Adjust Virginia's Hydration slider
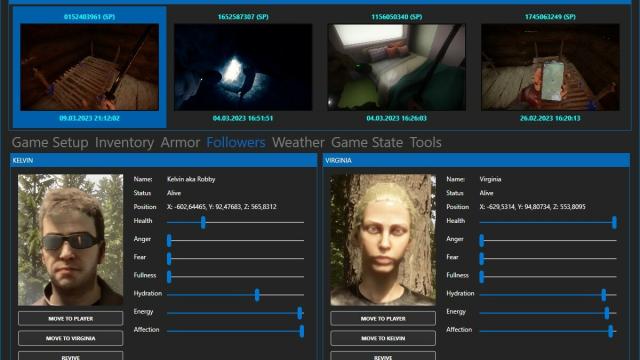Screen dimensions: 640x360 tap(548, 295)
